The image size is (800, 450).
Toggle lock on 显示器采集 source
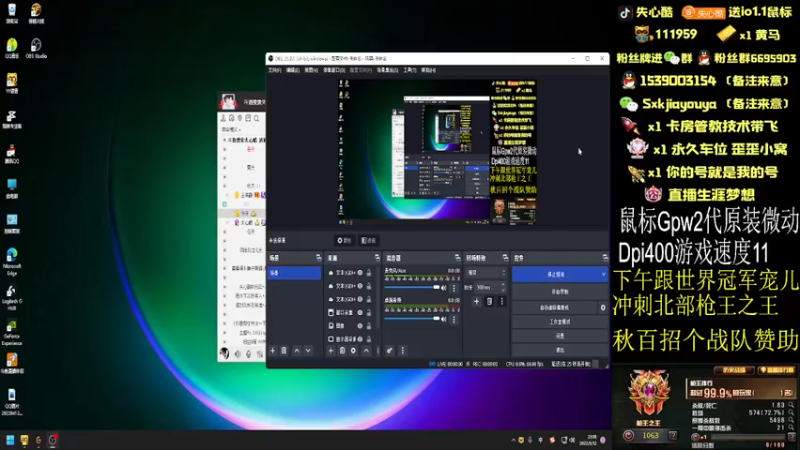tap(369, 339)
